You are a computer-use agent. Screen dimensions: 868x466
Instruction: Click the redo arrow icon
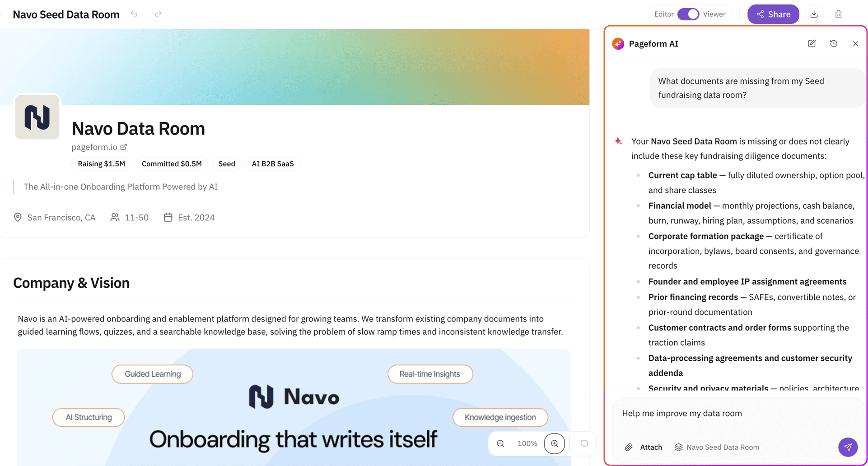pos(158,14)
